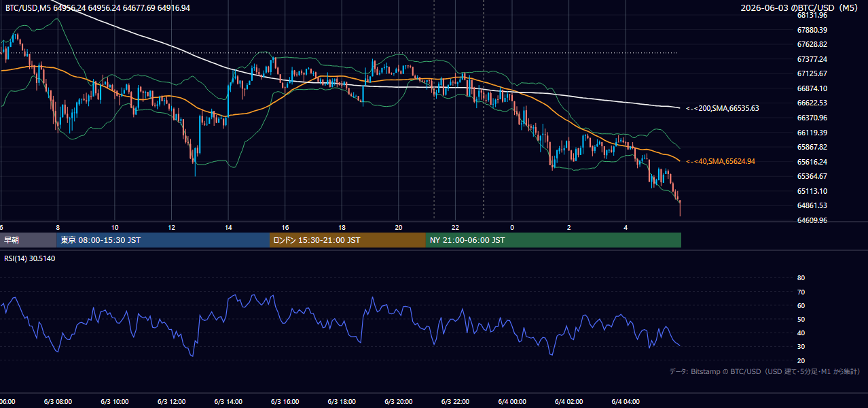Click price scale value 65113.10

click(x=812, y=191)
